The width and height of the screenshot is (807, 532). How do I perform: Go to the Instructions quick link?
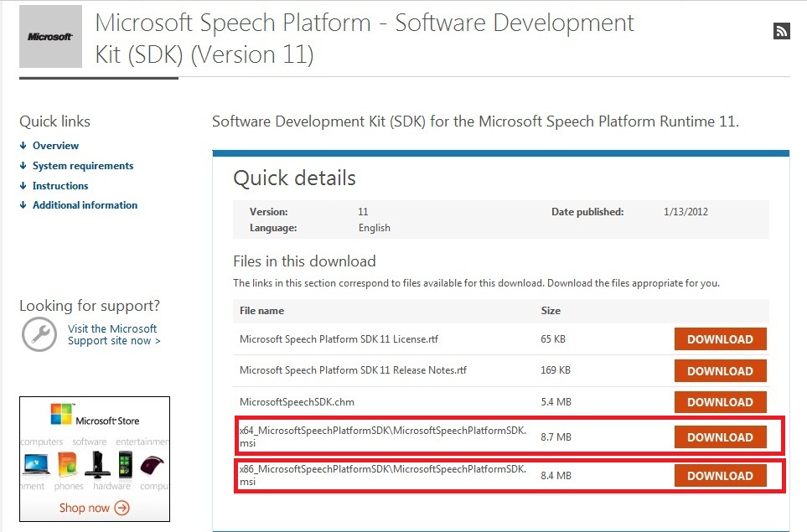60,186
